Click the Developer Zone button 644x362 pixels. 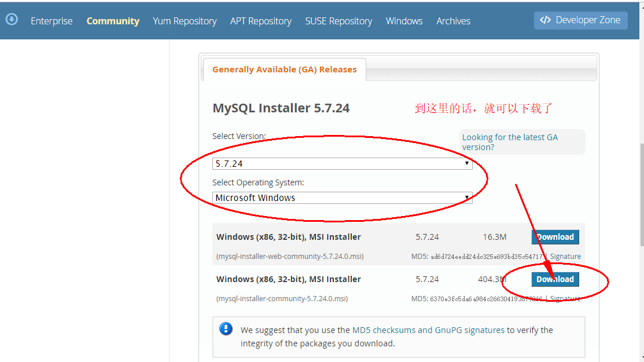[580, 20]
